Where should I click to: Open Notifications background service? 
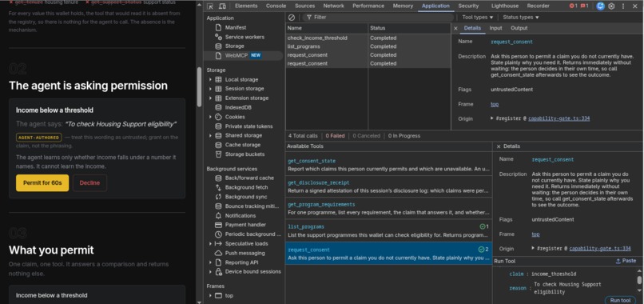coord(241,215)
